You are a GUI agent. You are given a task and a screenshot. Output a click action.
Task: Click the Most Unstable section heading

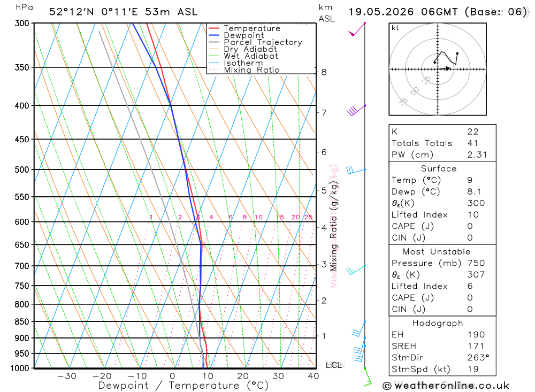click(437, 252)
